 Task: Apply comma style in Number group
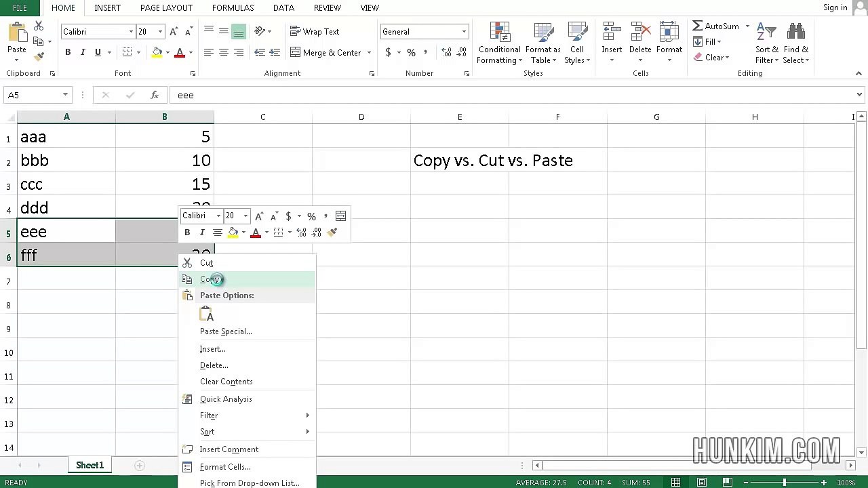coord(425,52)
